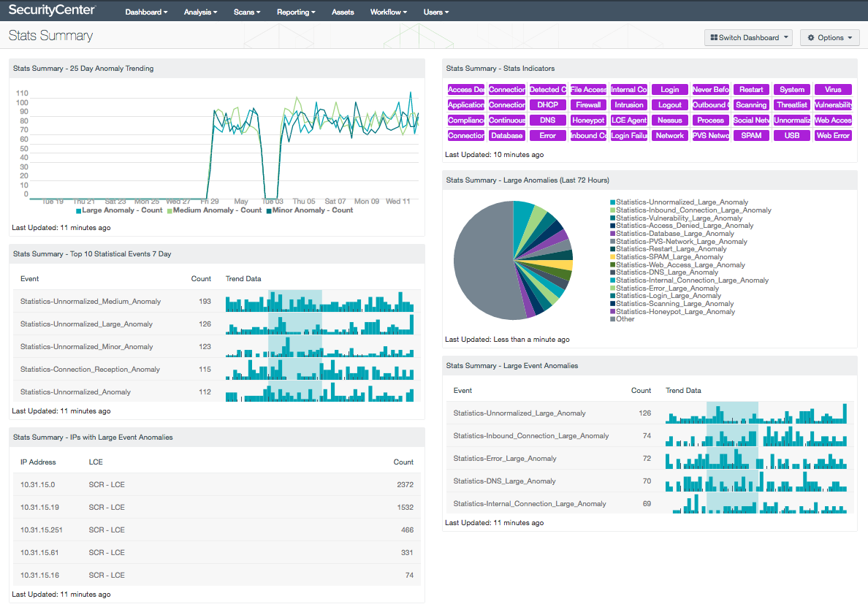Click the Network indicator
This screenshot has height=615, width=868.
pos(670,136)
